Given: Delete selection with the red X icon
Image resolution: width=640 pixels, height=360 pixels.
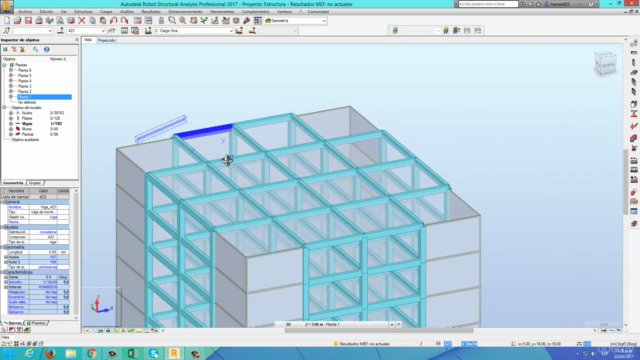Looking at the screenshot, I should click(82, 20).
